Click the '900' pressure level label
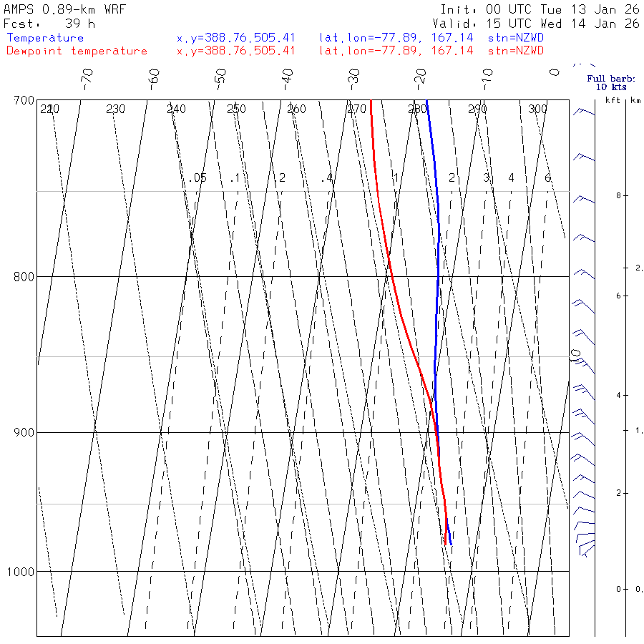644x644 pixels. 24,432
